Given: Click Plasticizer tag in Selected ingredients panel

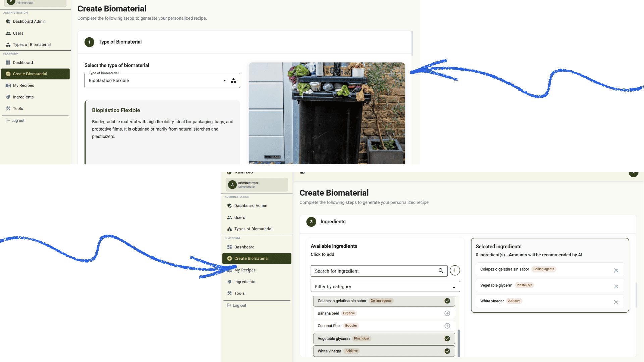Looking at the screenshot, I should 524,285.
